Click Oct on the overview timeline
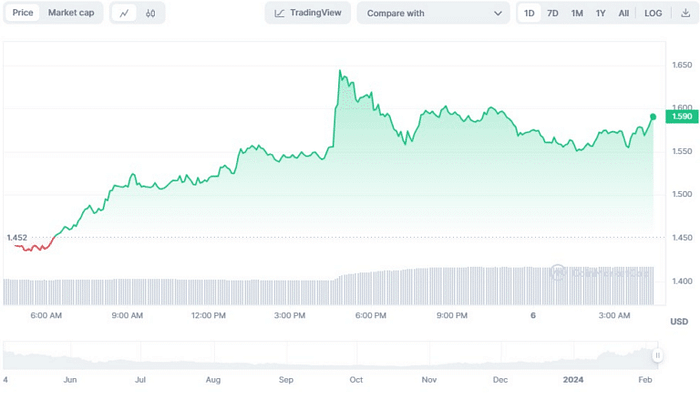Image resolution: width=700 pixels, height=398 pixels. pos(356,380)
